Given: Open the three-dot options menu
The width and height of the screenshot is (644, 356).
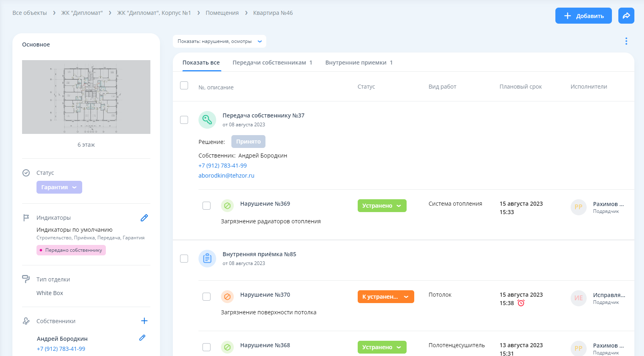Looking at the screenshot, I should (x=626, y=41).
